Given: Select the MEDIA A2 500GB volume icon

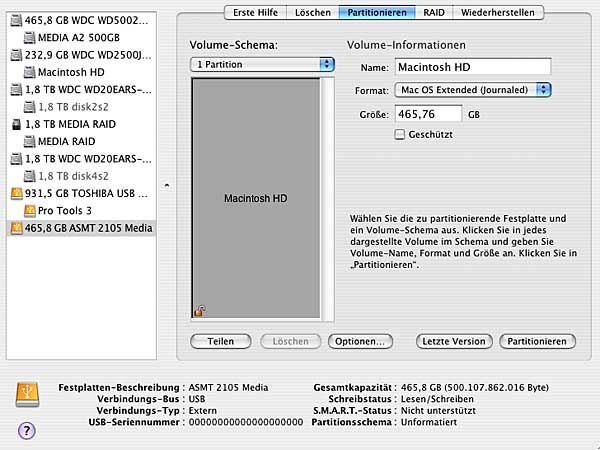Looking at the screenshot, I should pos(28,38).
